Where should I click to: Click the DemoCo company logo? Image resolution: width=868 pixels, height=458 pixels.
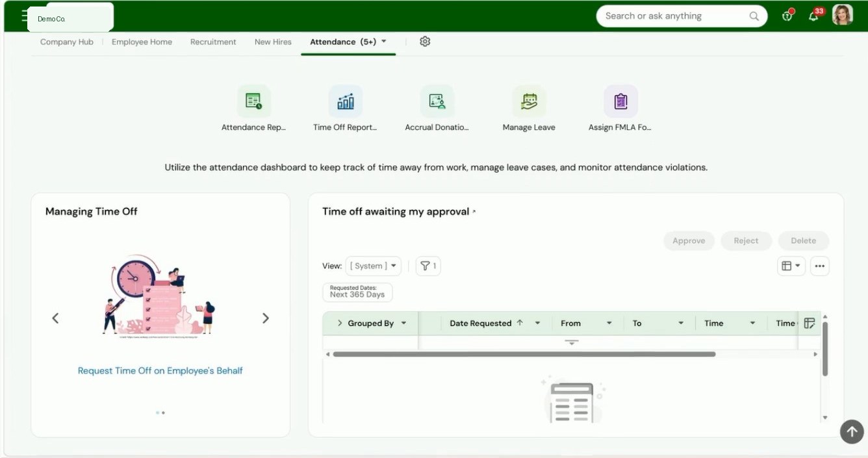[70, 18]
